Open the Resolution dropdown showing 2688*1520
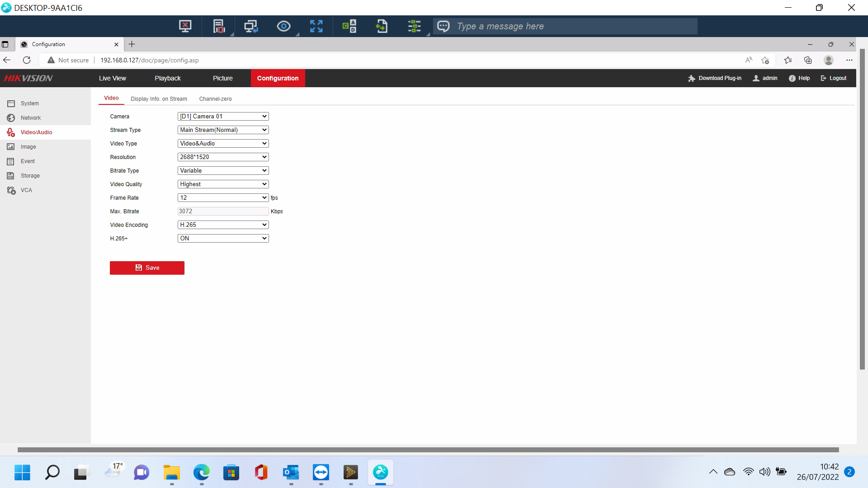 point(223,157)
